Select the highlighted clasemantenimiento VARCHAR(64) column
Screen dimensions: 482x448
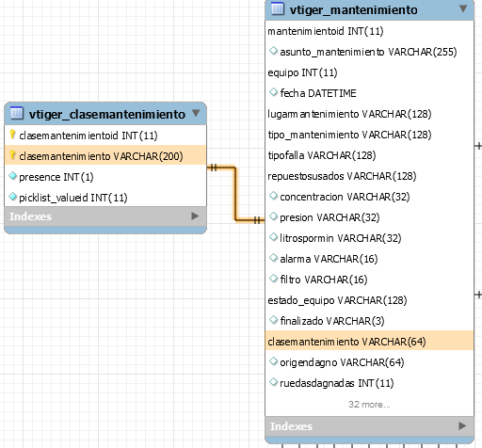369,341
